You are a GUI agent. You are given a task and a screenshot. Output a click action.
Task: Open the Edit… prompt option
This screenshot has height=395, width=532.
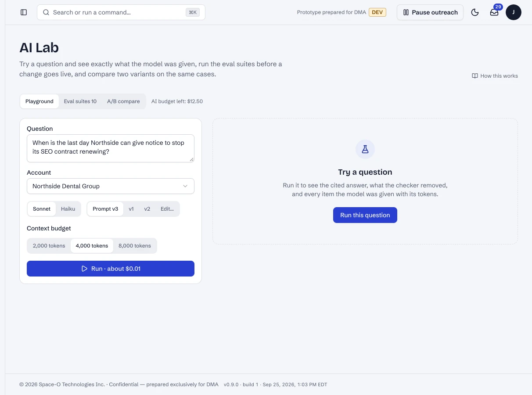167,209
